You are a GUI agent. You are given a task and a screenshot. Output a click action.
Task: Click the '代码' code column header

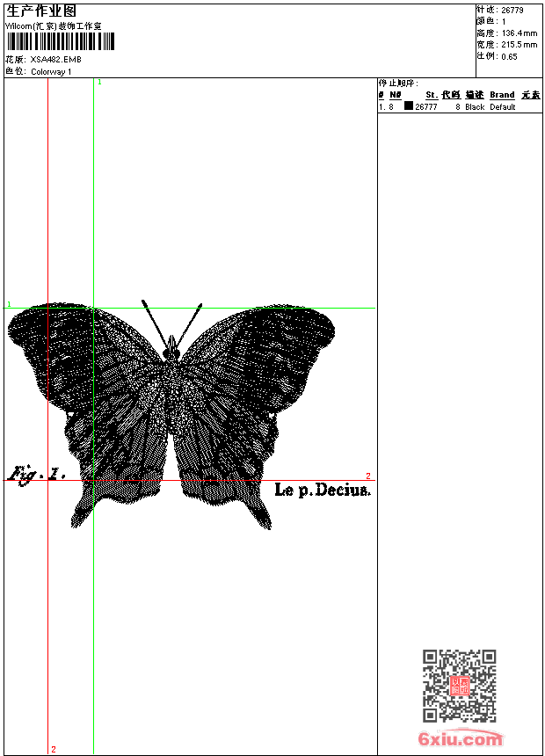(451, 95)
